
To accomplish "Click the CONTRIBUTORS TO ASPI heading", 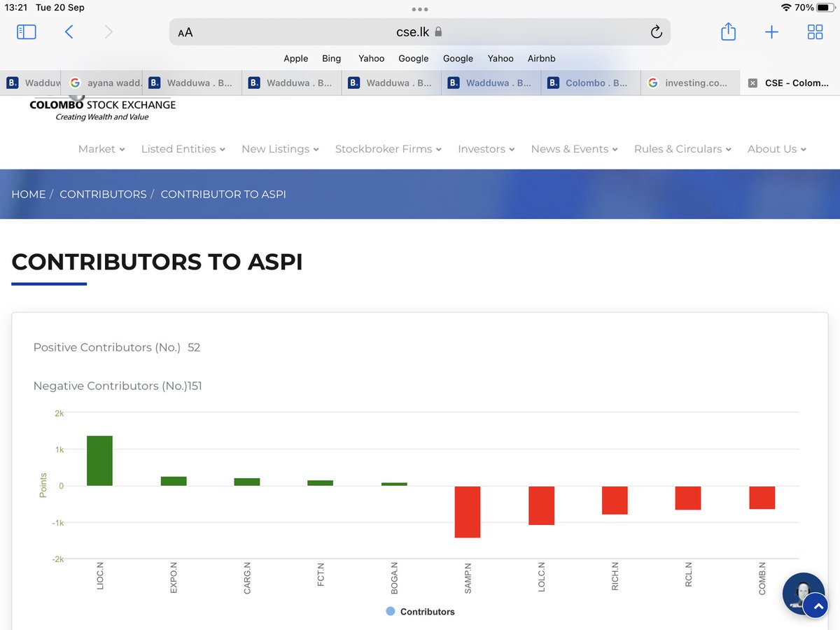I will click(157, 262).
